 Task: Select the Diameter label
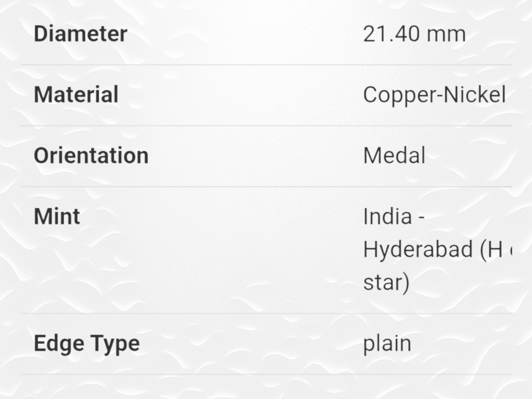pyautogui.click(x=81, y=34)
